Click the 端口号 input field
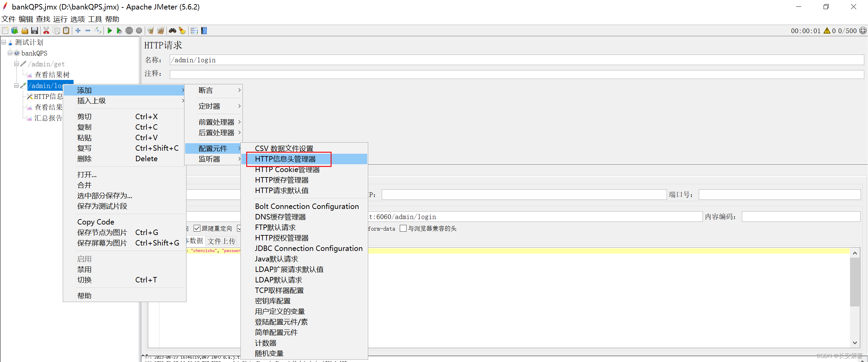This screenshot has width=868, height=362. (x=780, y=195)
